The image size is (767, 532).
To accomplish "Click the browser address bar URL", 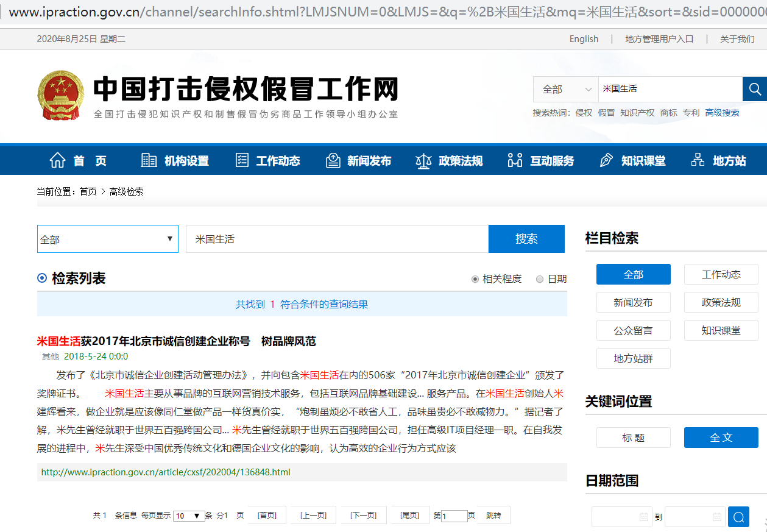I will tap(387, 12).
